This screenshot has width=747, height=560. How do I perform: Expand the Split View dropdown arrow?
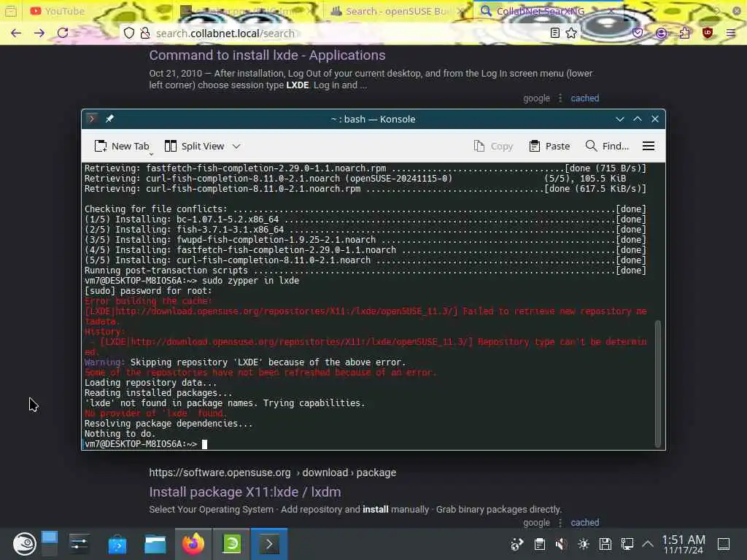pos(236,146)
